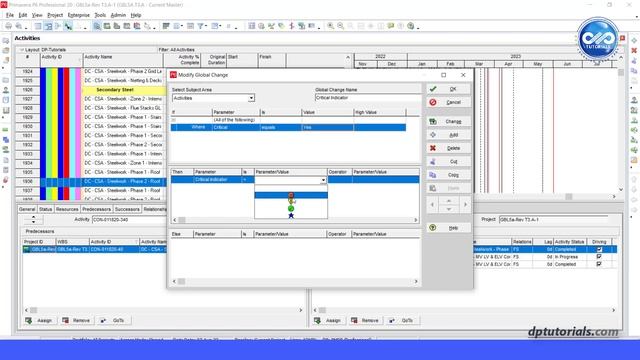Open the Tools menu
Viewport: 640px width, 360px height.
tap(100, 15)
